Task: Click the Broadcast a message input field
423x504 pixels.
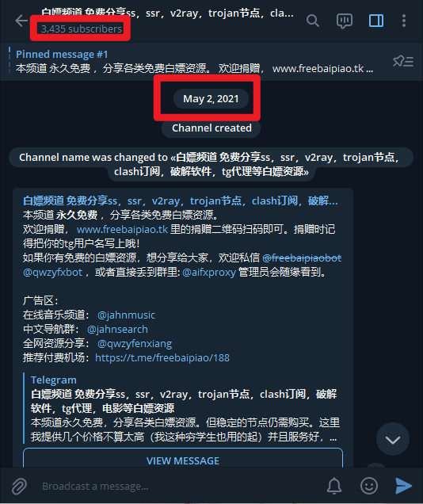Action: click(180, 486)
